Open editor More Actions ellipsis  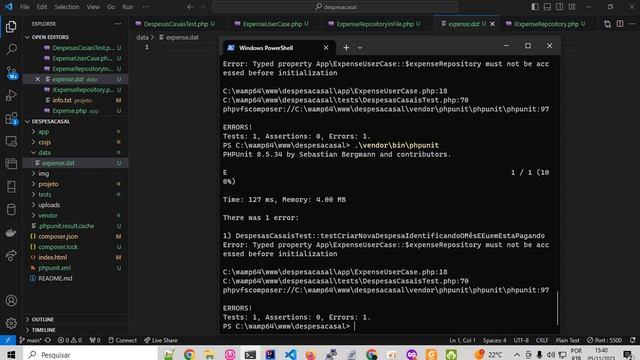coord(632,24)
